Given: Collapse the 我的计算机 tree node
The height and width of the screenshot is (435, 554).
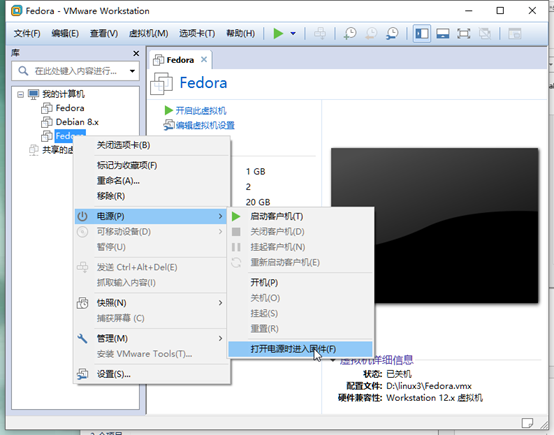Looking at the screenshot, I should [20, 94].
